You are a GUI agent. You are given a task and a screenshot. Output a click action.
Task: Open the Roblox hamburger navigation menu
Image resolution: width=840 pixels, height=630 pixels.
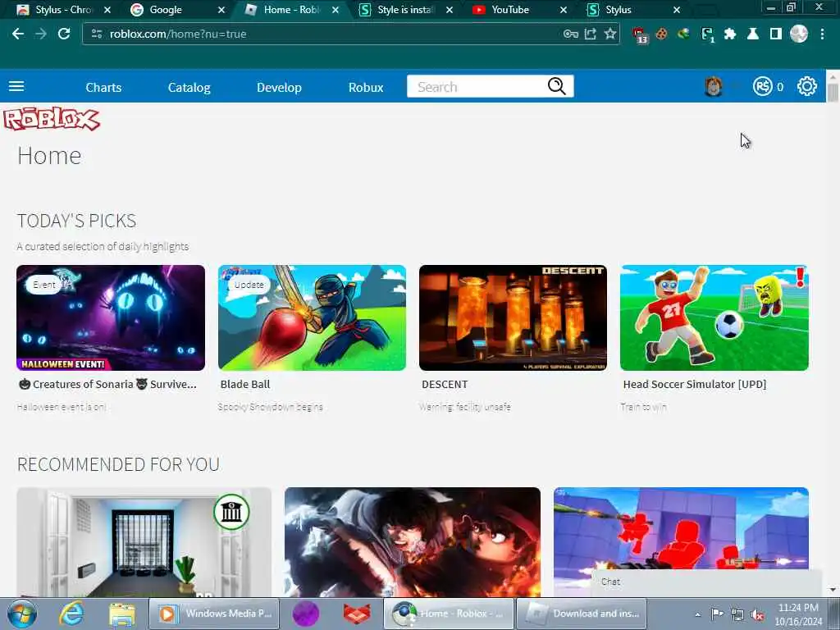click(x=16, y=86)
